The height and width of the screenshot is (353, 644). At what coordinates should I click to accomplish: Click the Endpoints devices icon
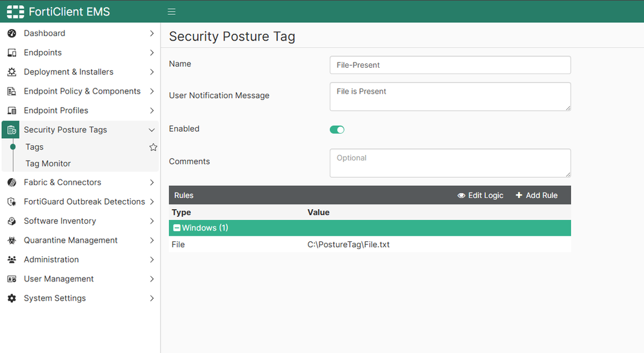(x=12, y=53)
